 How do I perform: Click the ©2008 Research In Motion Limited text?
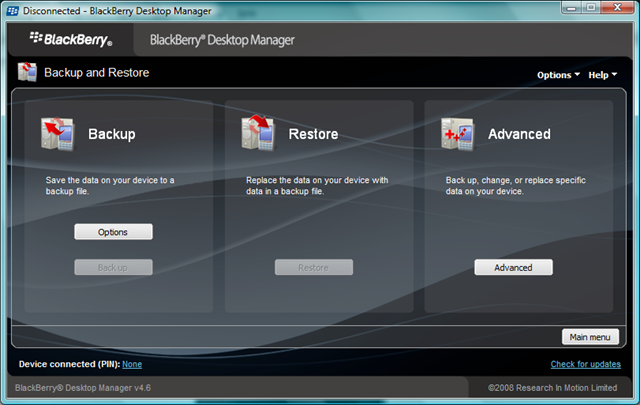[553, 388]
